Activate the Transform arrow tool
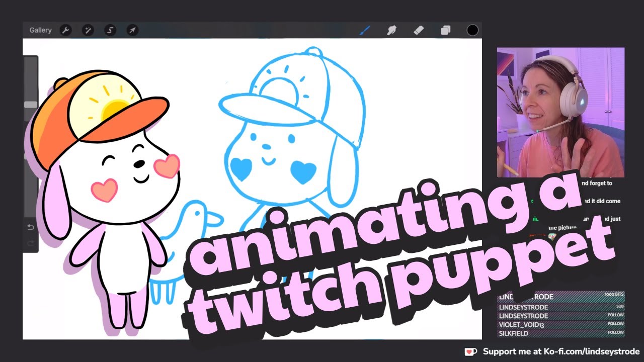The width and height of the screenshot is (644, 362). (x=132, y=30)
